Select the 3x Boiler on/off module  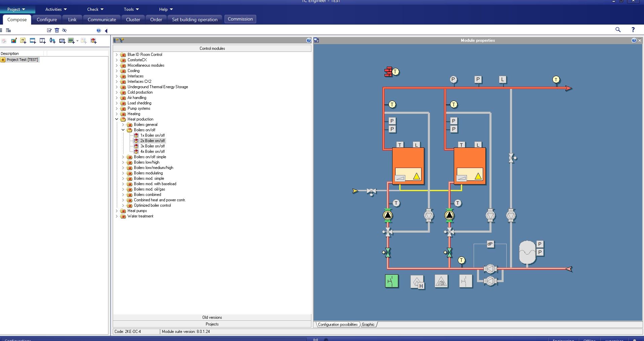coord(152,146)
